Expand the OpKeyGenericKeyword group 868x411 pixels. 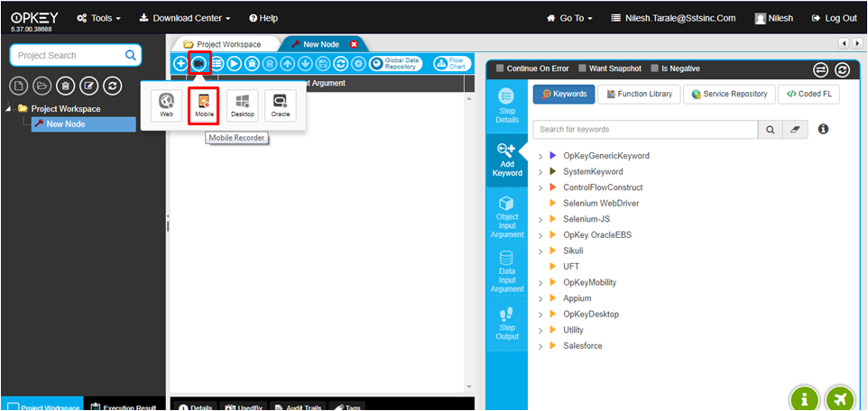point(540,157)
